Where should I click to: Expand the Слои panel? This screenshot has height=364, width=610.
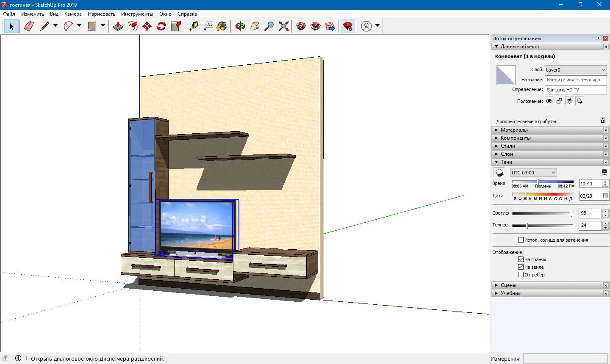pos(550,154)
